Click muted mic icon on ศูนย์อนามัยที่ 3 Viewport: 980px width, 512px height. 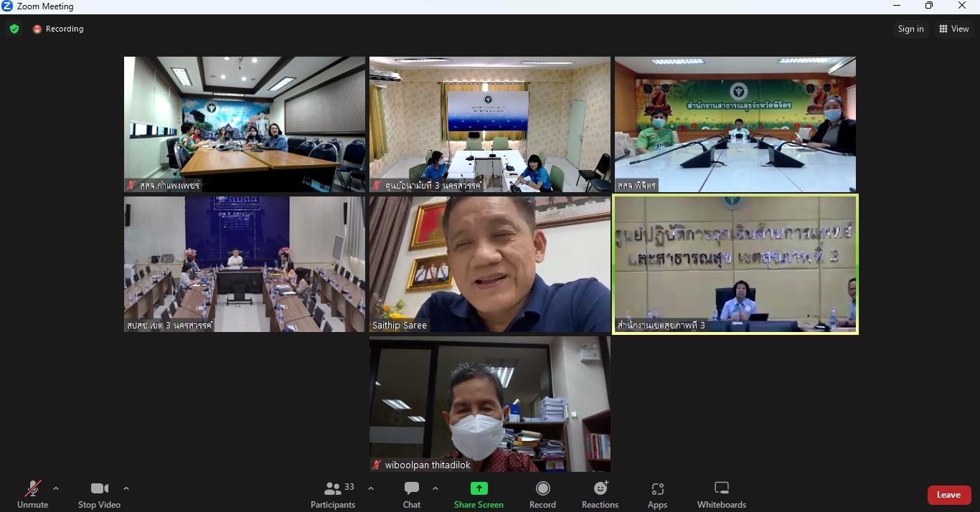[x=377, y=185]
